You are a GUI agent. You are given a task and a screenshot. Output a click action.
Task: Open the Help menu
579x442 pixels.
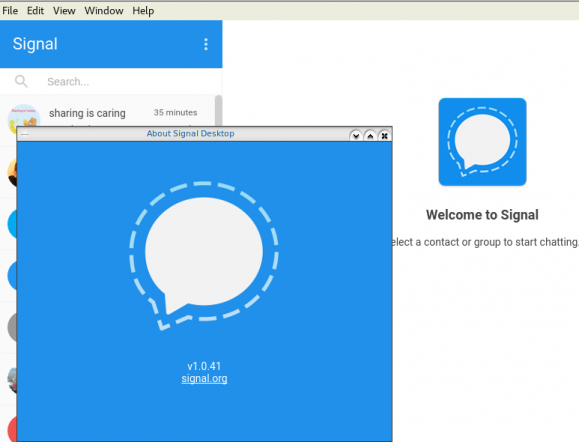pos(143,11)
